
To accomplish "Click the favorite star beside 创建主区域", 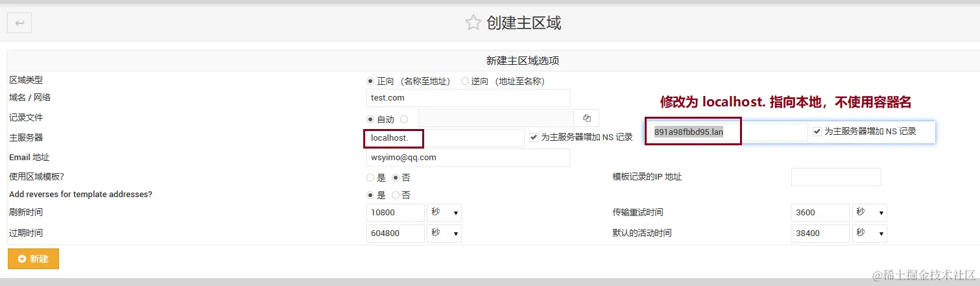I will click(x=473, y=23).
